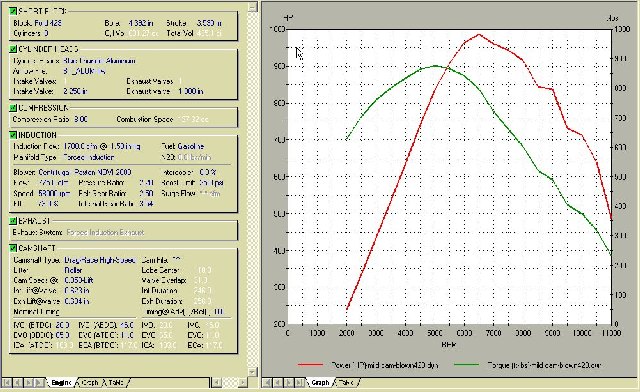Edit the IVC (ABDC) timing value

tap(127, 325)
